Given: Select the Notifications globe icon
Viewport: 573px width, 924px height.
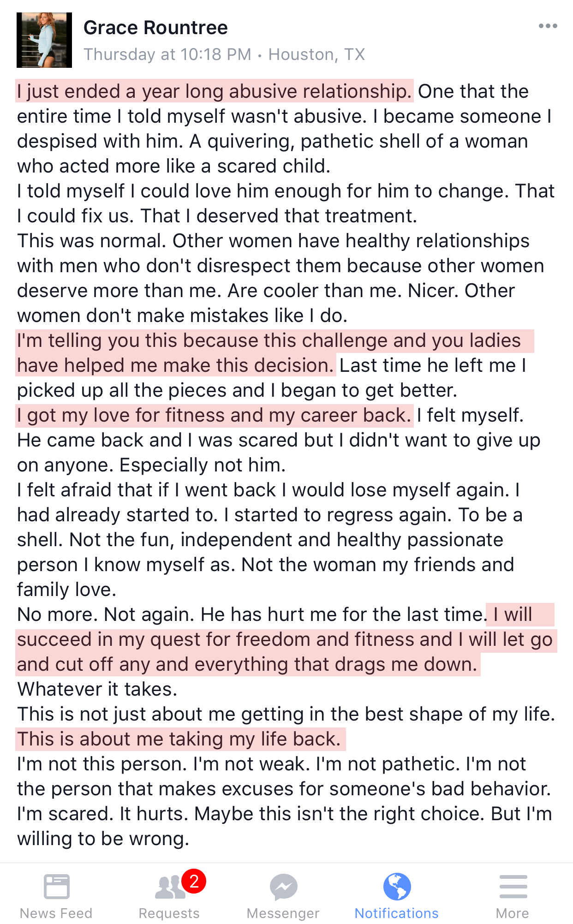Looking at the screenshot, I should point(397,886).
